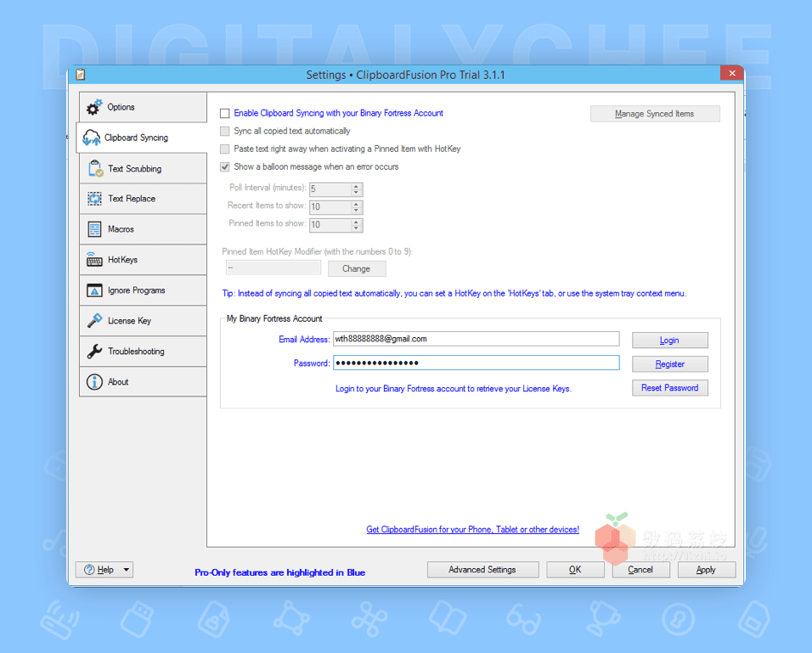Decrease Poll Interval with down arrow

(x=356, y=193)
